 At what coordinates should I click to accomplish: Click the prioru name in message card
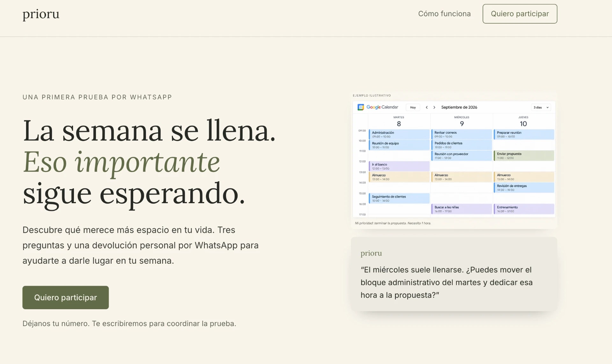(x=371, y=253)
